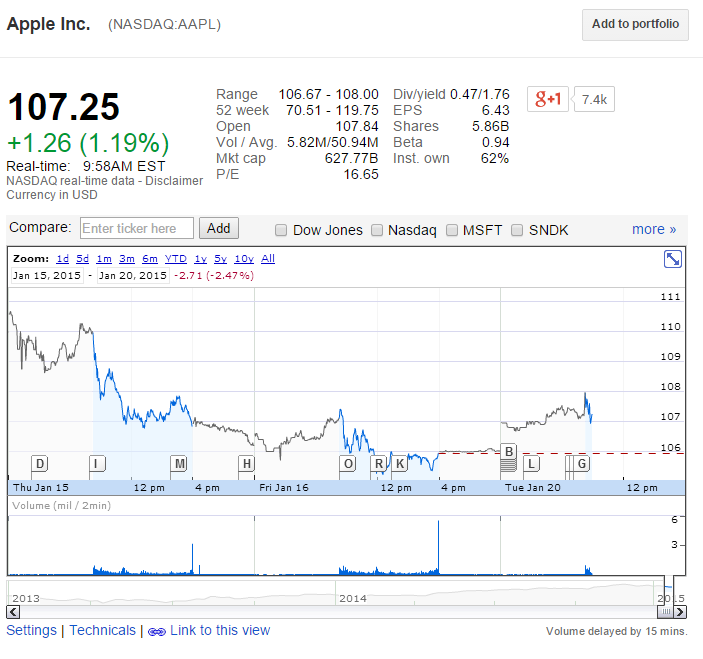The height and width of the screenshot is (659, 703).
Task: Click Tue Jan 20 date label
Action: [x=533, y=487]
